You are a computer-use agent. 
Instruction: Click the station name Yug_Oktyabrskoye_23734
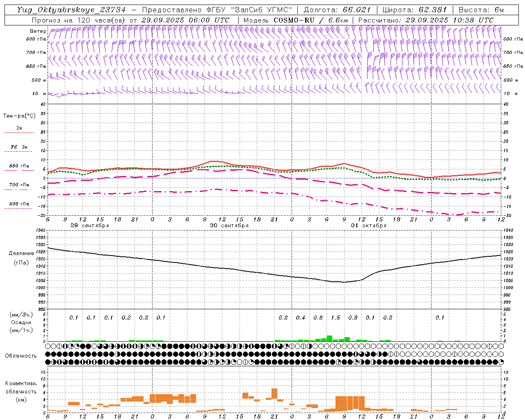coord(71,10)
